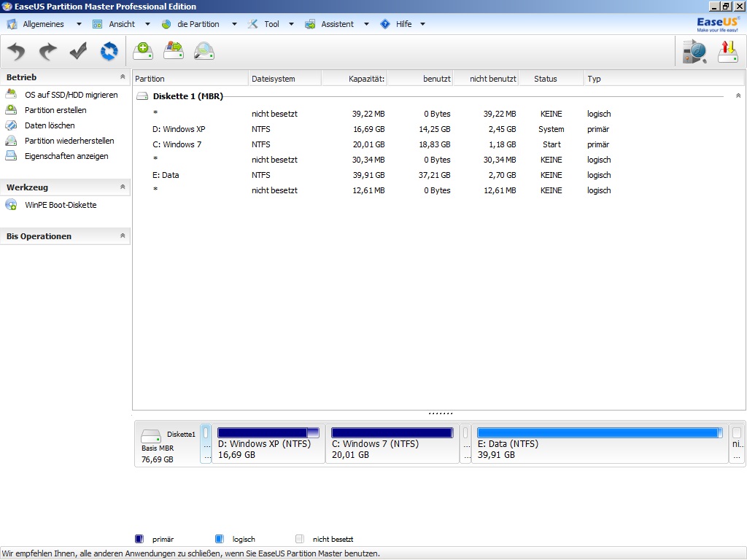Collapse the Betrieb panel

pyautogui.click(x=123, y=77)
